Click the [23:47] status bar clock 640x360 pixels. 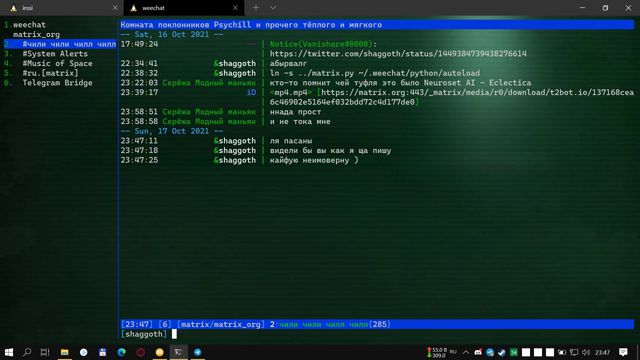point(137,324)
